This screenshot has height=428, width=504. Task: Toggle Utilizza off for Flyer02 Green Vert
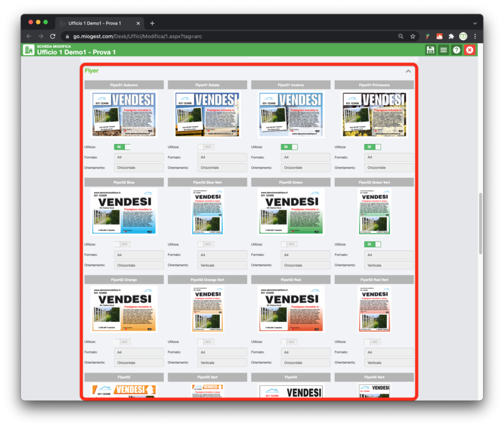coord(372,244)
